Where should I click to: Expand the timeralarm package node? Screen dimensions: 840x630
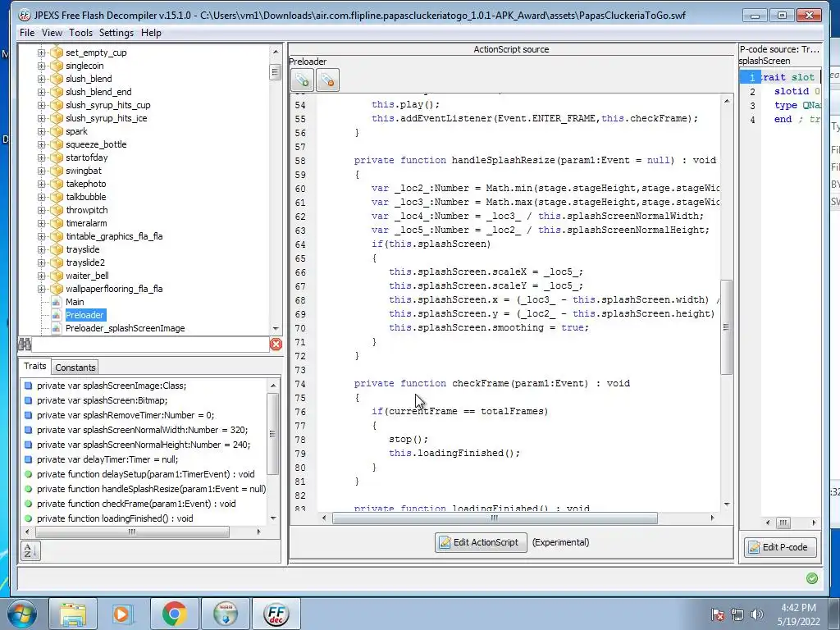[x=41, y=223]
